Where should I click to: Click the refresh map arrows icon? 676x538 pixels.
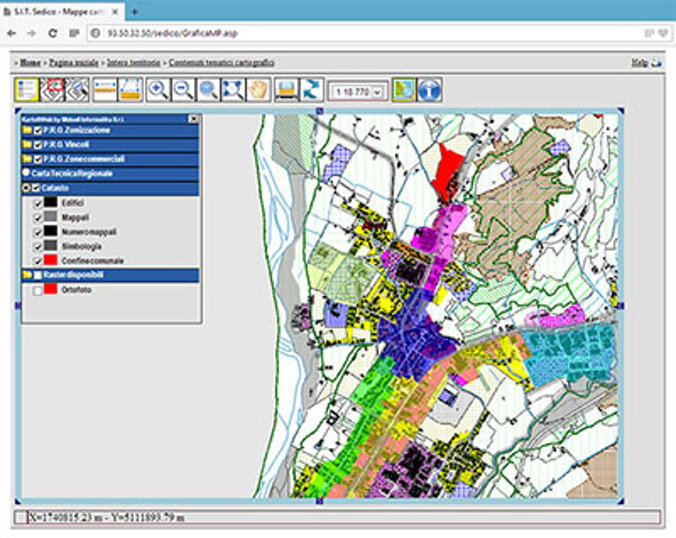pyautogui.click(x=312, y=90)
